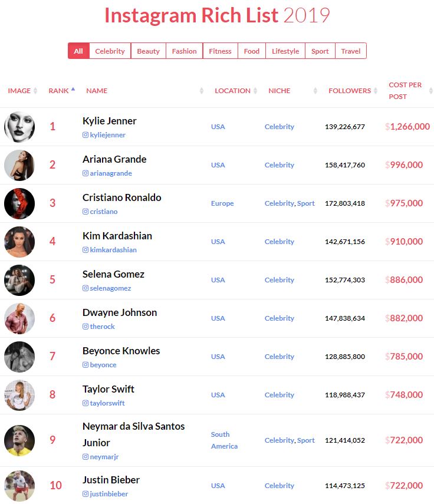Click Instagram icon beside neymarjr handle
This screenshot has width=434, height=504.
(86, 457)
